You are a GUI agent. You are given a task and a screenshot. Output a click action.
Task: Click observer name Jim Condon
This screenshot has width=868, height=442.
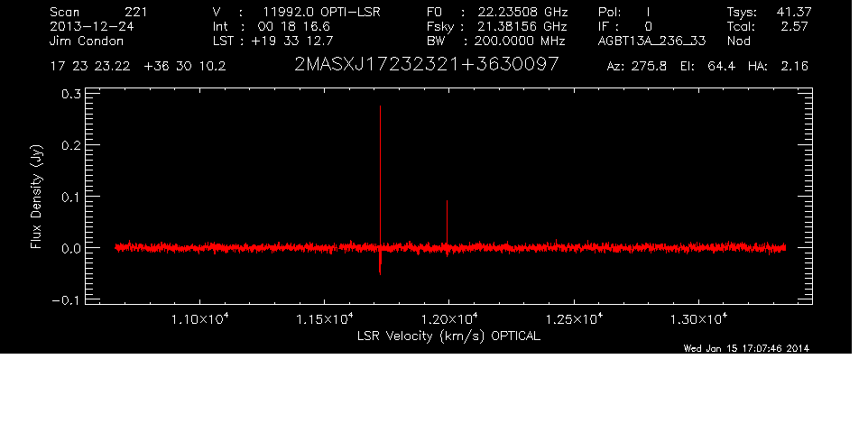click(x=87, y=41)
